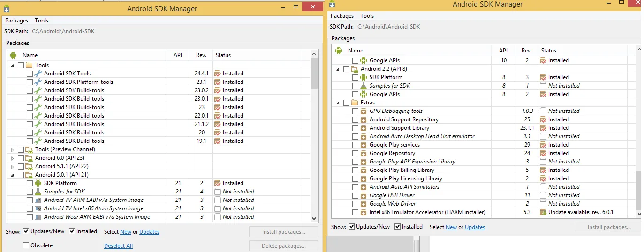Click the New link in left window
The height and width of the screenshot is (252, 644).
[x=126, y=232]
